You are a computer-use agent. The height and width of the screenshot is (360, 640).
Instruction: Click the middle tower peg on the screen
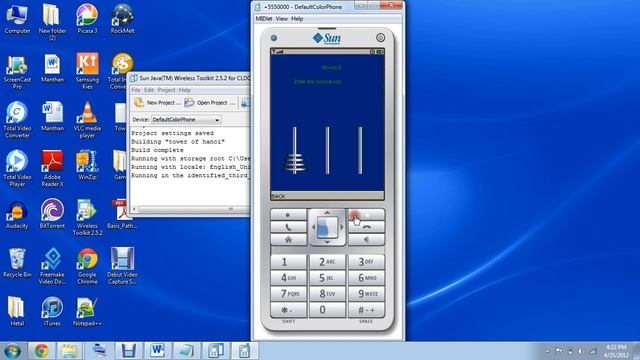click(327, 150)
